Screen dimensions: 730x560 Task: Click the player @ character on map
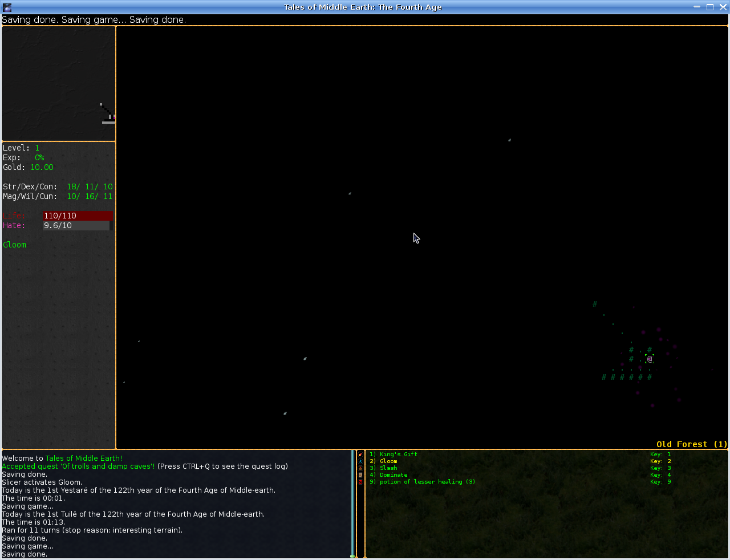pos(650,359)
